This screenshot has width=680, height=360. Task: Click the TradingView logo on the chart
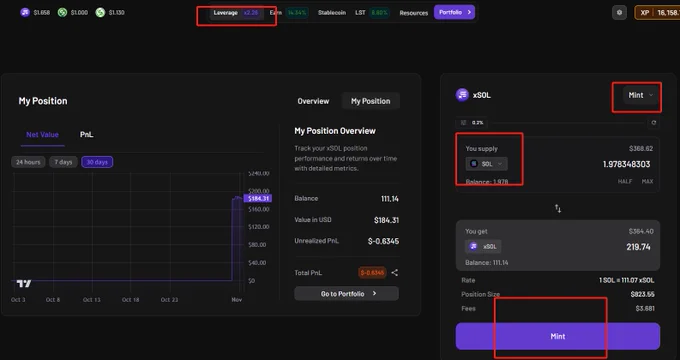click(24, 284)
